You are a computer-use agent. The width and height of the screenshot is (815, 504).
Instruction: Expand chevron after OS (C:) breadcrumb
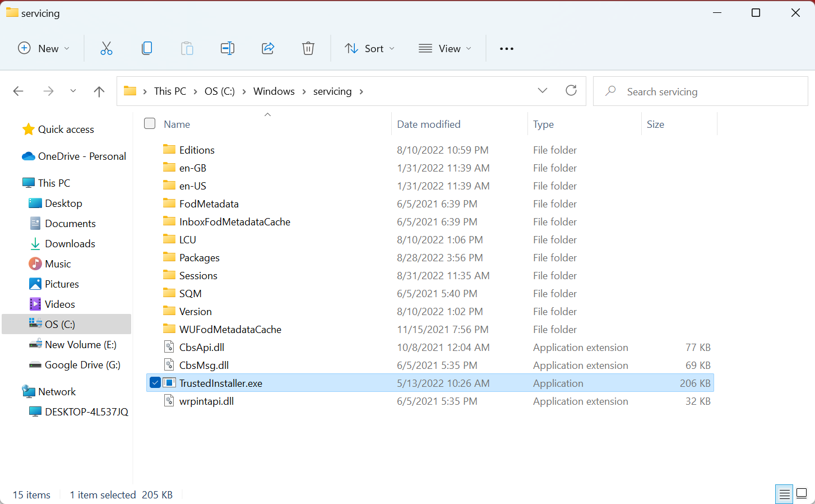tap(244, 91)
